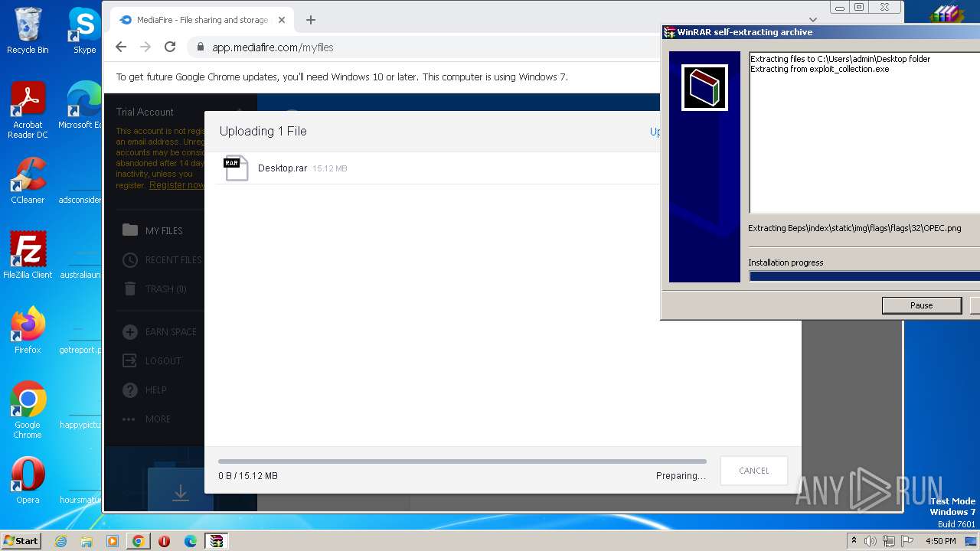Image resolution: width=980 pixels, height=551 pixels.
Task: Click the download arrow icon in sidebar
Action: (x=181, y=492)
